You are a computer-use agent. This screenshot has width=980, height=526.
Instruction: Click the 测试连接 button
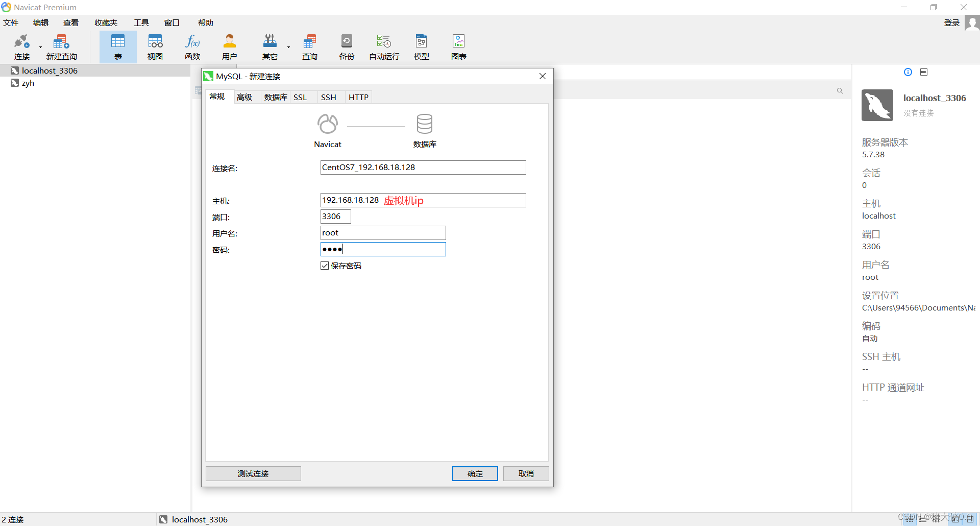click(253, 473)
